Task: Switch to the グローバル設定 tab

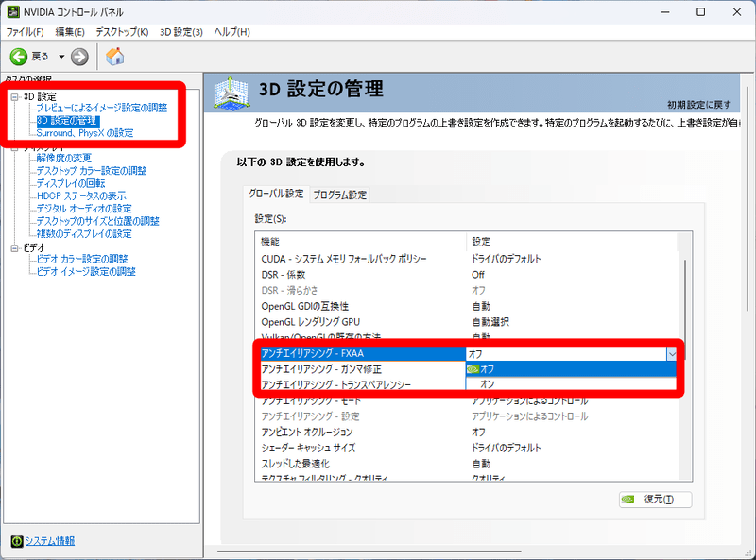Action: click(x=276, y=194)
